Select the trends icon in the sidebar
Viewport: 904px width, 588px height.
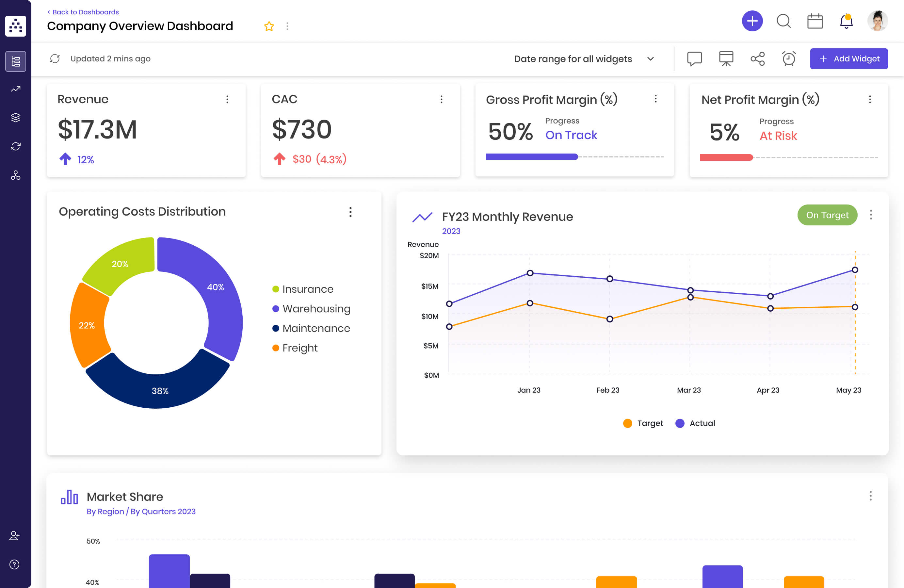point(16,89)
